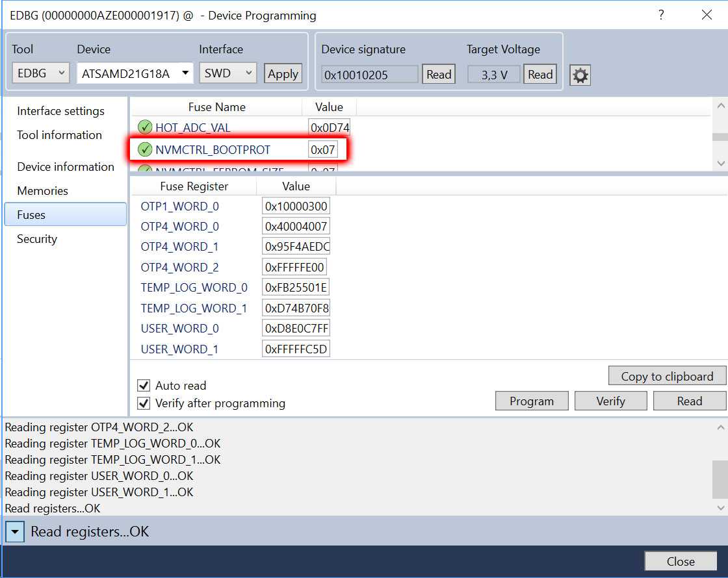Open the Security section
728x578 pixels.
pyautogui.click(x=37, y=239)
